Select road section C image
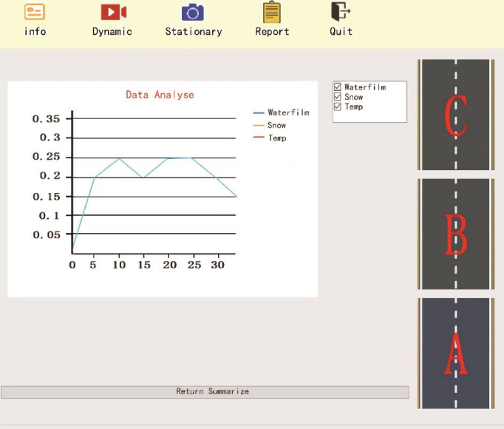 (x=456, y=115)
